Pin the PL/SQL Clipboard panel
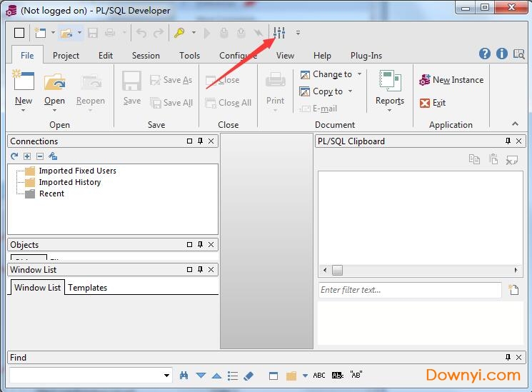The width and height of the screenshot is (532, 392). [508, 141]
